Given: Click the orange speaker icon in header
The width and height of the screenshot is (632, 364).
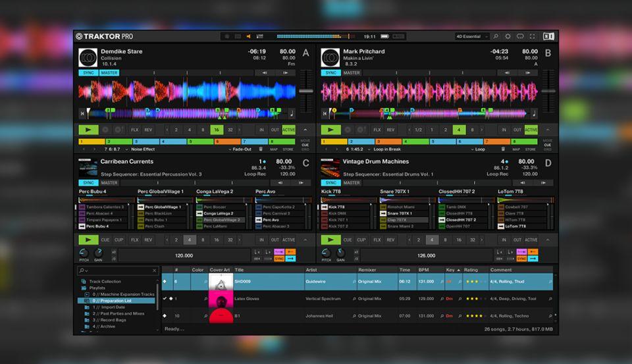Looking at the screenshot, I should click(x=248, y=36).
